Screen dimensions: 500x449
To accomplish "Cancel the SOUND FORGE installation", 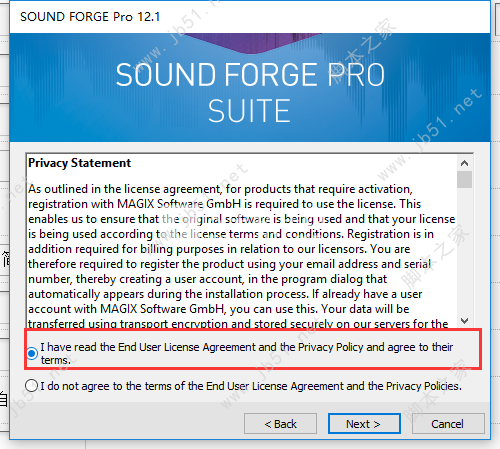I will [x=448, y=424].
